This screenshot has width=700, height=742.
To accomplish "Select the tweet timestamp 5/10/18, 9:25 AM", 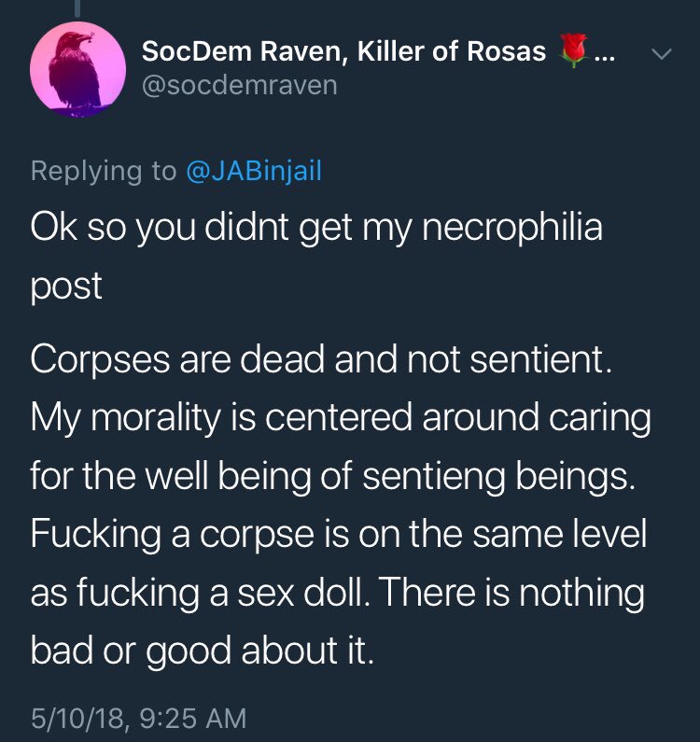I will pyautogui.click(x=138, y=718).
